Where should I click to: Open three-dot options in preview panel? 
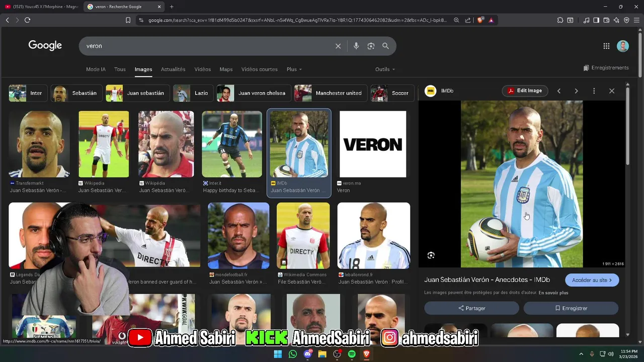click(594, 91)
